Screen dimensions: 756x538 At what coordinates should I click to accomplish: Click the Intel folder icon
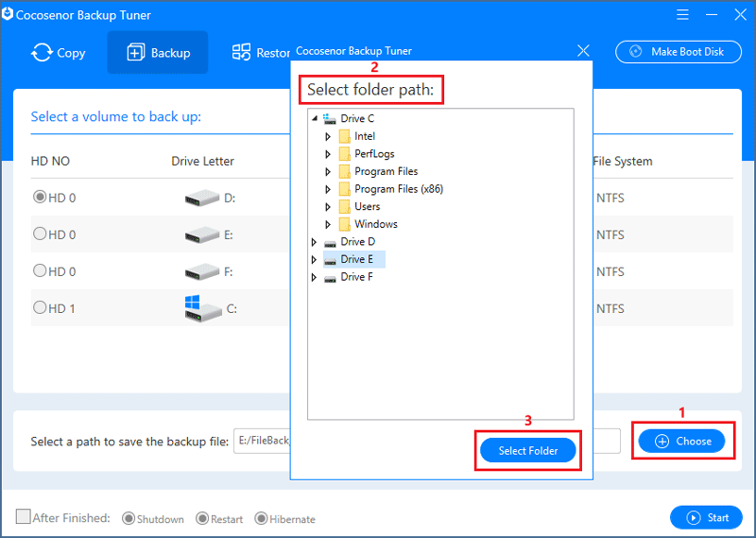344,136
